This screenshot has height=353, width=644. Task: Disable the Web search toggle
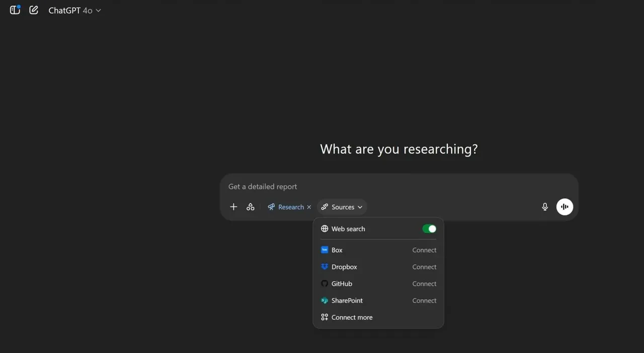pyautogui.click(x=429, y=229)
